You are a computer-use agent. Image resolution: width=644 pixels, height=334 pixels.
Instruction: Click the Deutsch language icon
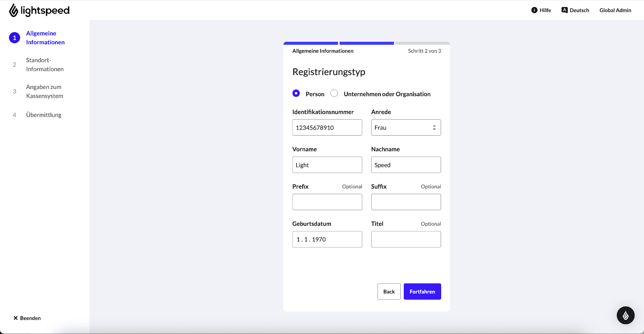tap(564, 10)
